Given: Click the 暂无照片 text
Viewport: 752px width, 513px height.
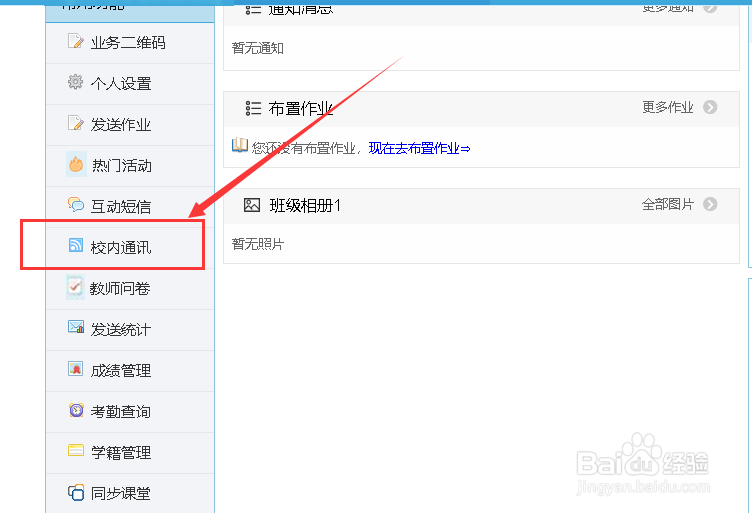Looking at the screenshot, I should 258,244.
